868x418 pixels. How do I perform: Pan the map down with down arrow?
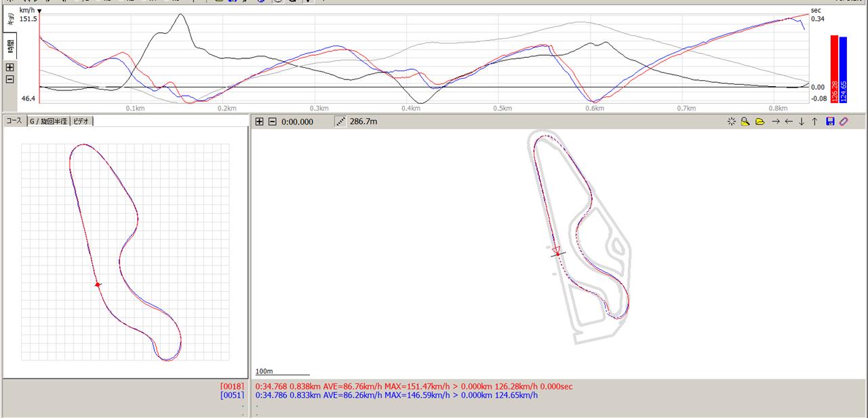coord(802,121)
